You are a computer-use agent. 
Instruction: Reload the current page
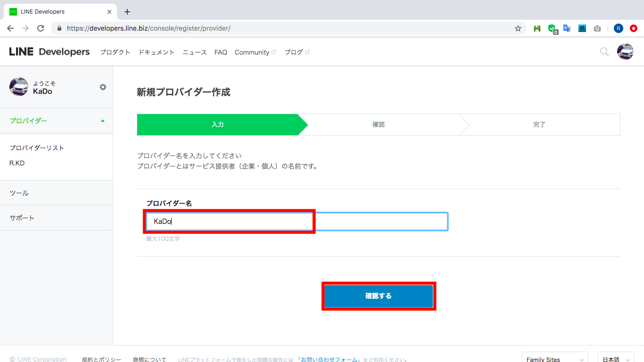click(41, 28)
